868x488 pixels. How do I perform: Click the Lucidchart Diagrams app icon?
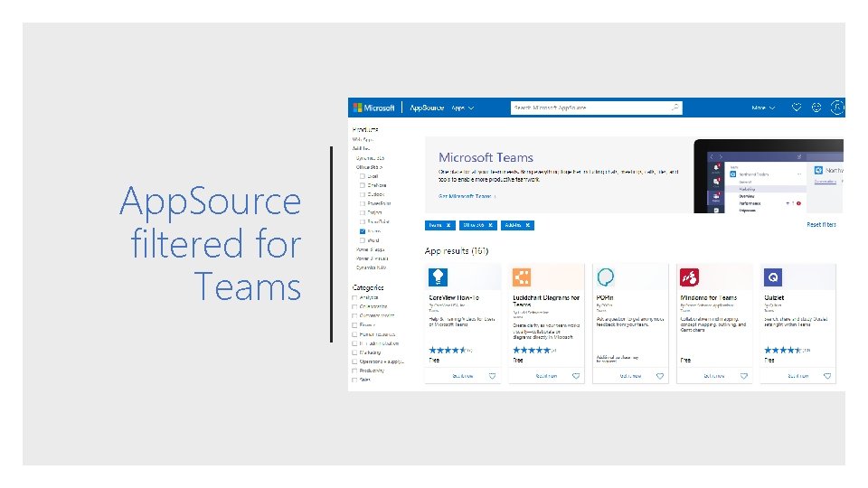pyautogui.click(x=522, y=277)
